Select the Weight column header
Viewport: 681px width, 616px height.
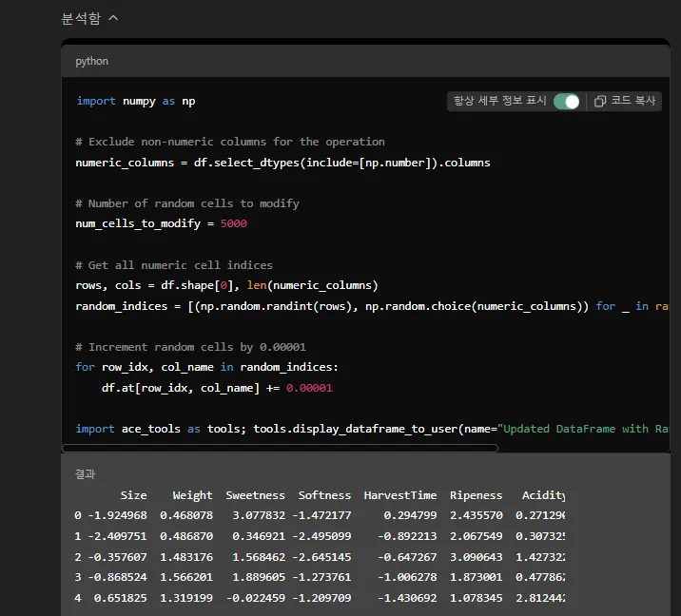192,495
